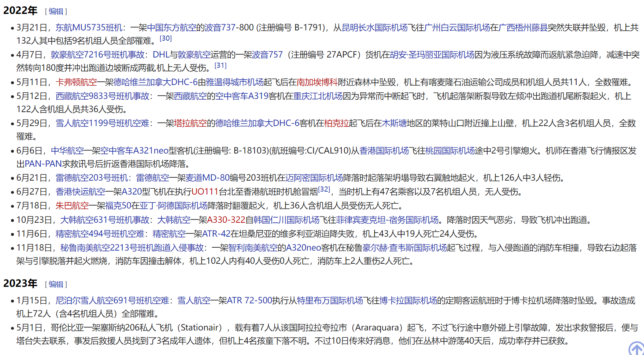This screenshot has height=355, width=644.
Task: Open the 福克50 link
Action: 118,206
